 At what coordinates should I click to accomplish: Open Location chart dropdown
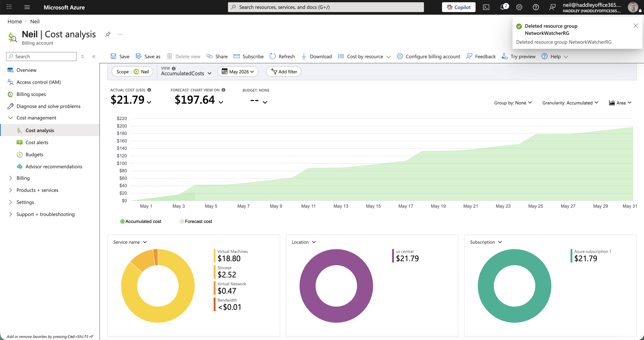click(304, 242)
